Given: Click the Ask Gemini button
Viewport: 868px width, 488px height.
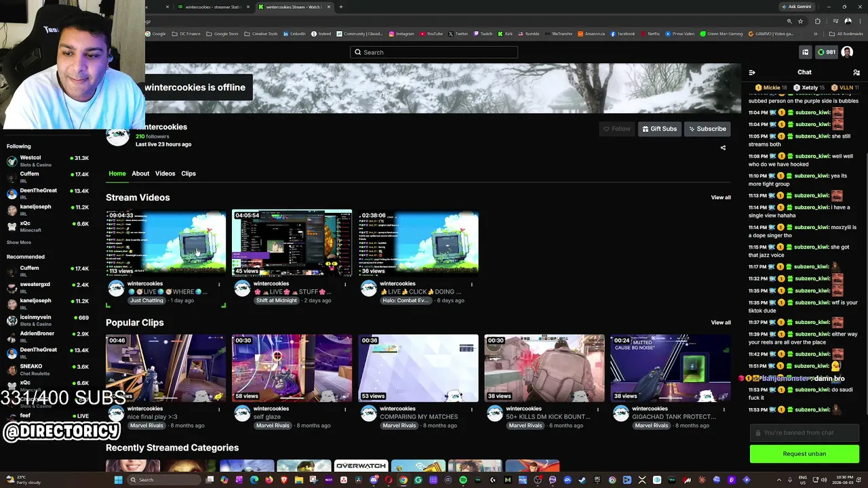Looking at the screenshot, I should click(x=796, y=7).
